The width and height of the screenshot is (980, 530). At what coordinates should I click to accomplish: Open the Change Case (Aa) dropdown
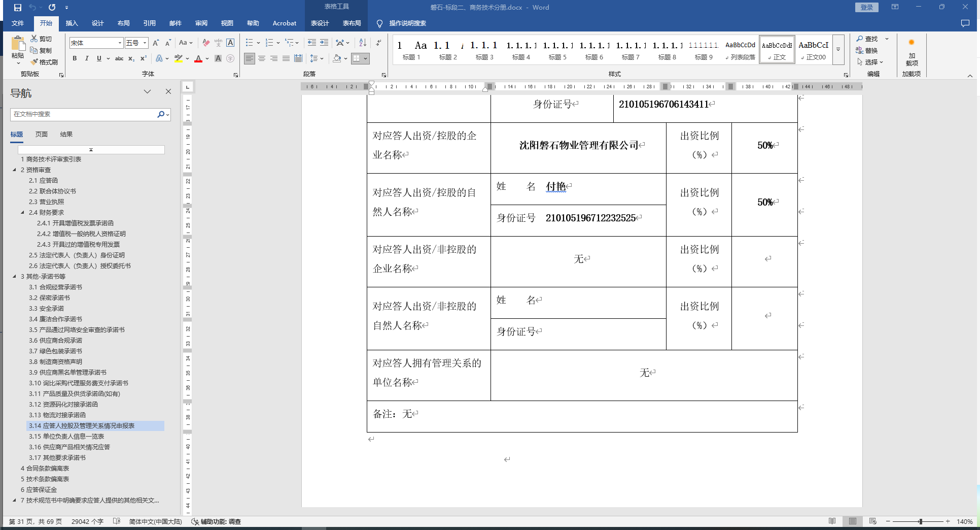[x=186, y=43]
